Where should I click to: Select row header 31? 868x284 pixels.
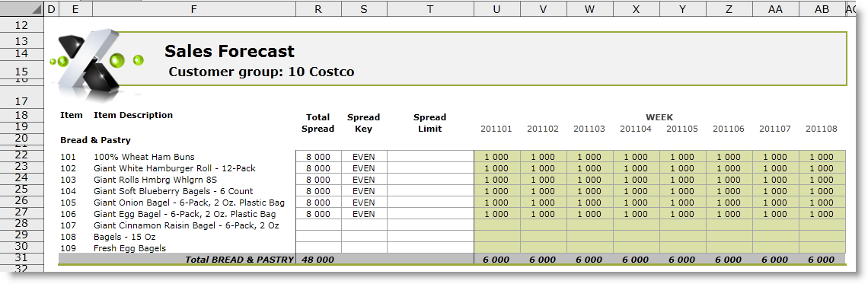pyautogui.click(x=21, y=258)
